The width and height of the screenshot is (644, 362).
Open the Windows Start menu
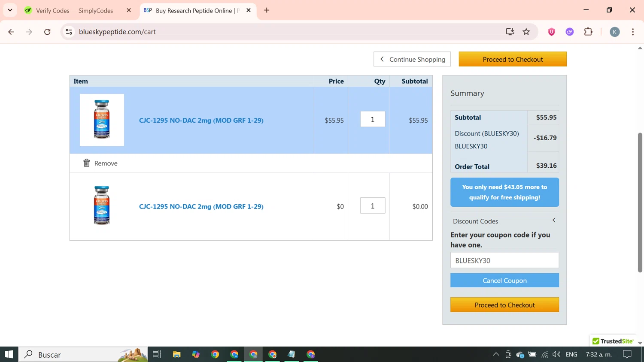[9, 354]
